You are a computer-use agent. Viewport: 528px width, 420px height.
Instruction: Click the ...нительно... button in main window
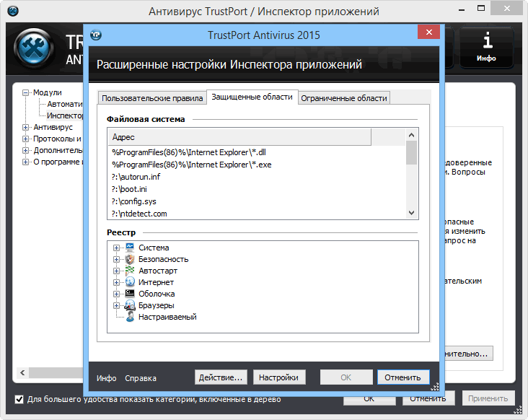coord(469,354)
